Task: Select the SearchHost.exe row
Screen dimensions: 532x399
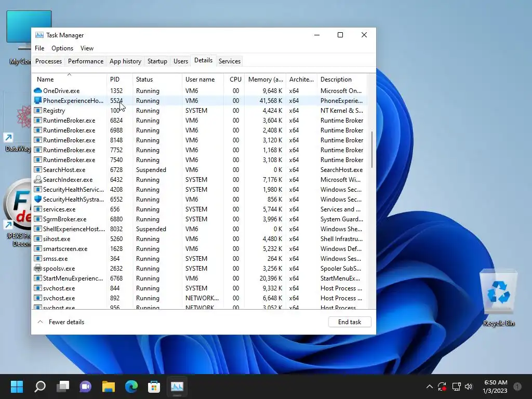Action: tap(199, 170)
